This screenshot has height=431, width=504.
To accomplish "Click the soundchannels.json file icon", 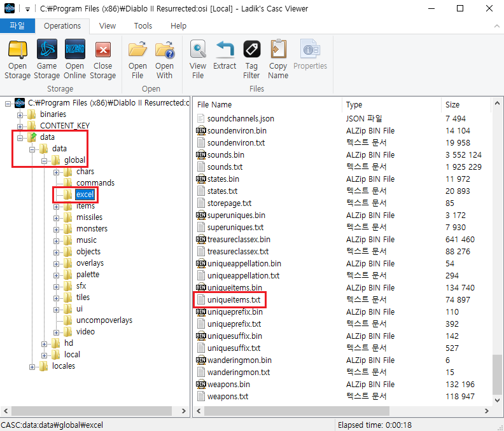I will [x=201, y=118].
